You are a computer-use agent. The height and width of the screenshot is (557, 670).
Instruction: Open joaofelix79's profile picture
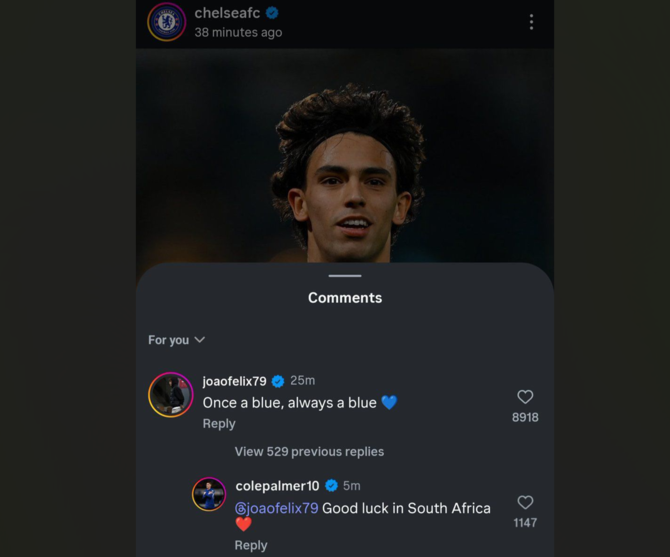[x=171, y=395]
